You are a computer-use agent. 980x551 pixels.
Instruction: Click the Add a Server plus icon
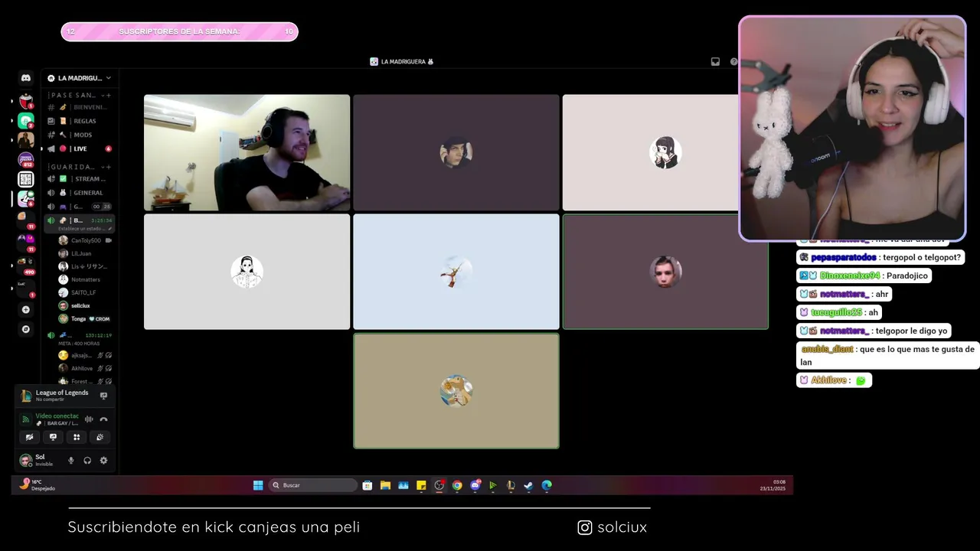[x=25, y=310]
